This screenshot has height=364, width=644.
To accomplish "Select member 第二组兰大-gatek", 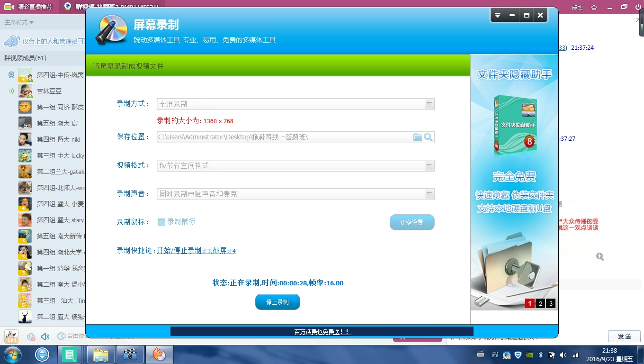I will (x=43, y=172).
